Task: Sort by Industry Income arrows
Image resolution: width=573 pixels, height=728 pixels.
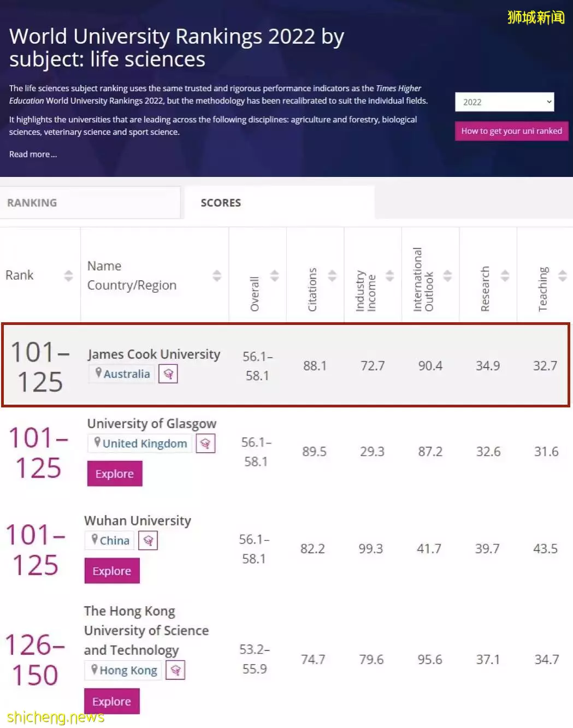Action: [x=389, y=276]
